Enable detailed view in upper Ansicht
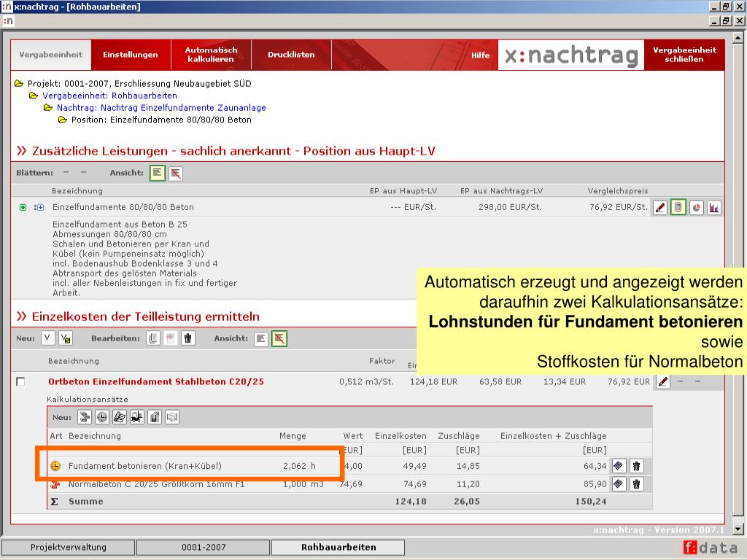747x560 pixels. click(x=158, y=173)
